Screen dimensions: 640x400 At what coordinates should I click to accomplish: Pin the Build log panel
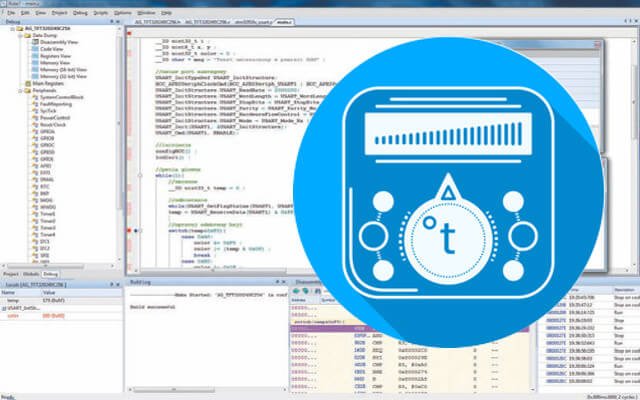click(x=277, y=282)
